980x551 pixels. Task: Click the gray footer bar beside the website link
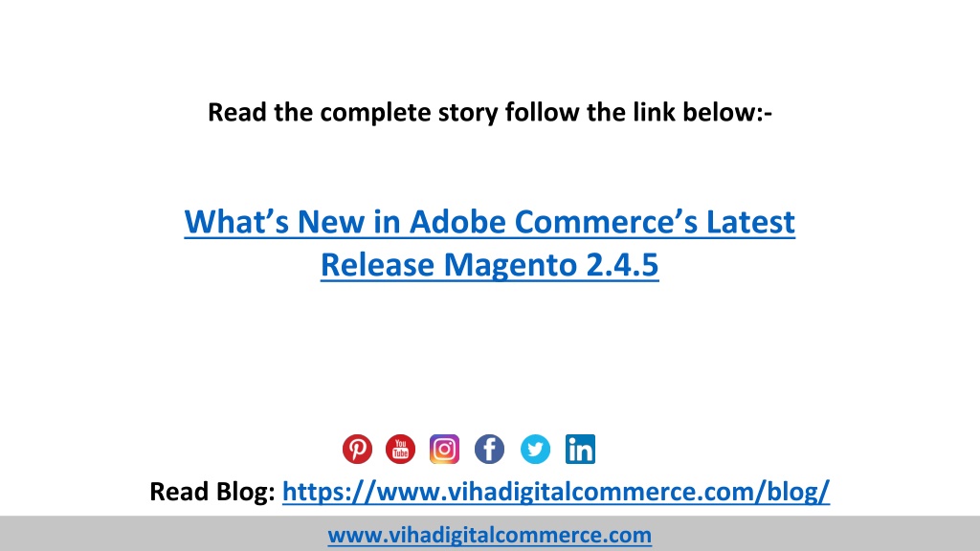click(813, 534)
